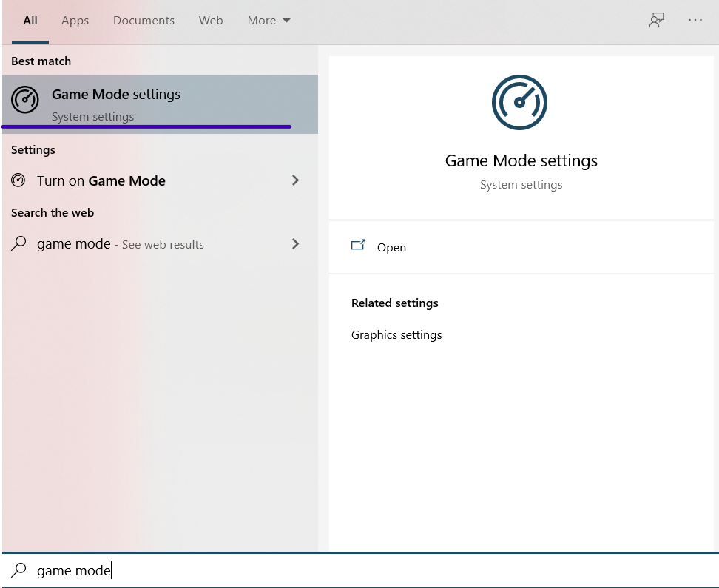
Task: Open the feedback person icon
Action: (x=656, y=20)
